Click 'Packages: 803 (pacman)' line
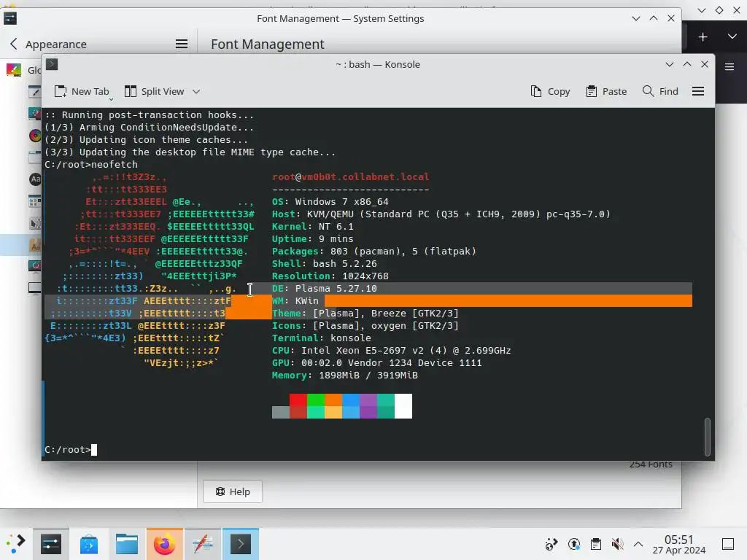The height and width of the screenshot is (560, 747). click(374, 251)
